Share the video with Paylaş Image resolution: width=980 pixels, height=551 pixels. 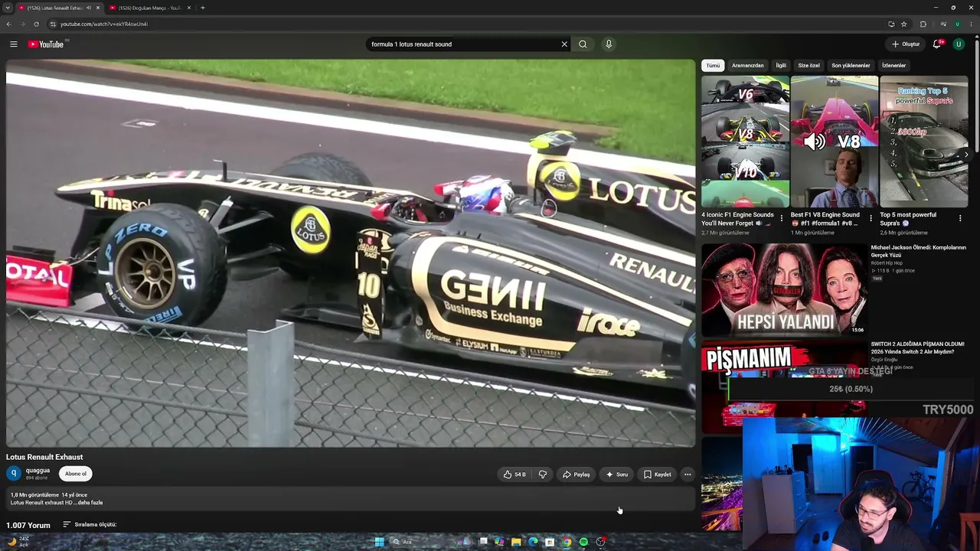[576, 474]
